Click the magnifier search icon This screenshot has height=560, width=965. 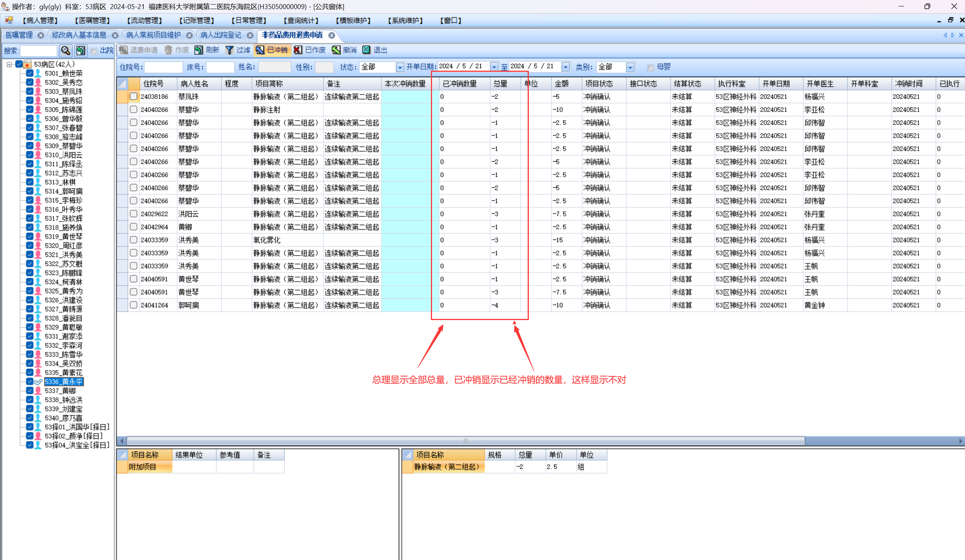click(65, 51)
